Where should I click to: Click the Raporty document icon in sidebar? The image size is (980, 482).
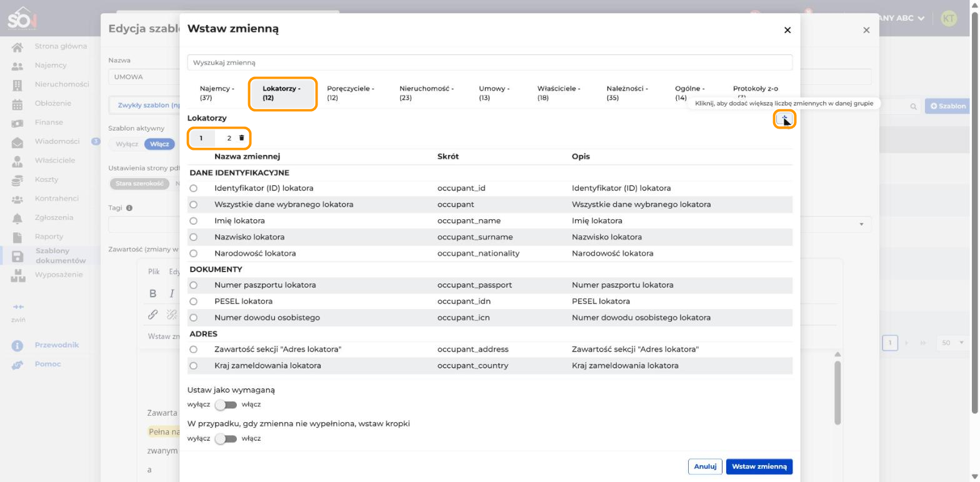(x=17, y=237)
